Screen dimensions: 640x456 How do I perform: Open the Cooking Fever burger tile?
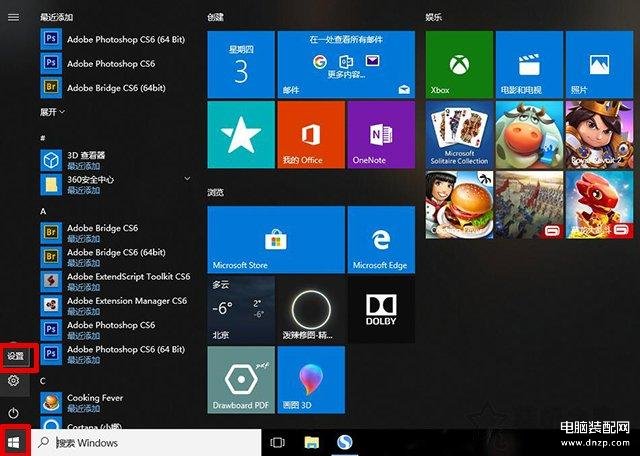[x=459, y=205]
